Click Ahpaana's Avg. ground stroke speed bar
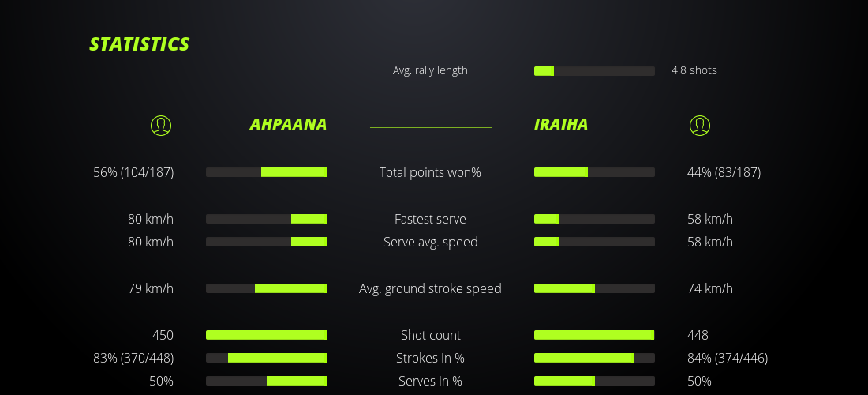Screen dimensions: 868x395 coord(267,288)
